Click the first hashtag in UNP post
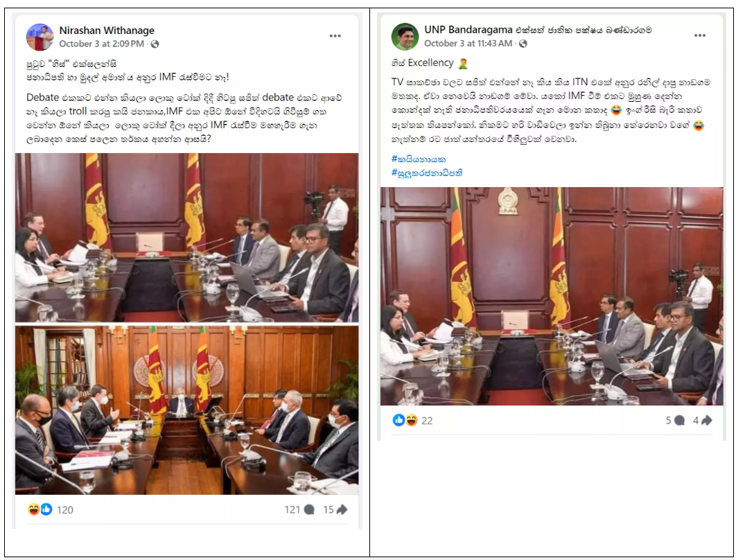736x560 pixels. pyautogui.click(x=418, y=159)
